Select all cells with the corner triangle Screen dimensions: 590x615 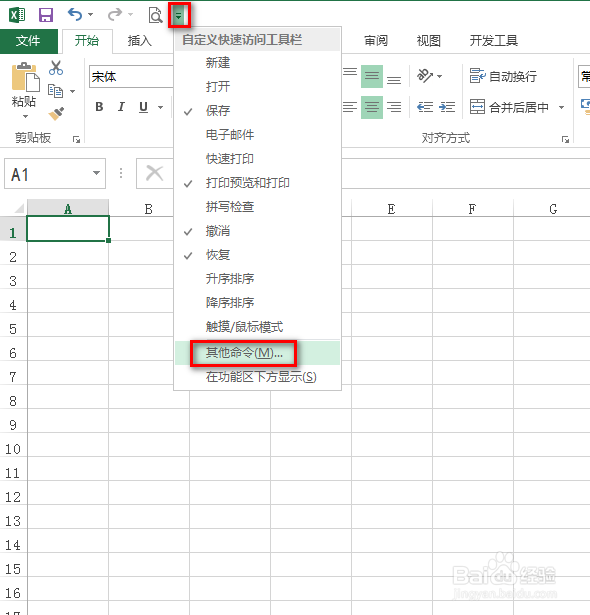click(18, 207)
